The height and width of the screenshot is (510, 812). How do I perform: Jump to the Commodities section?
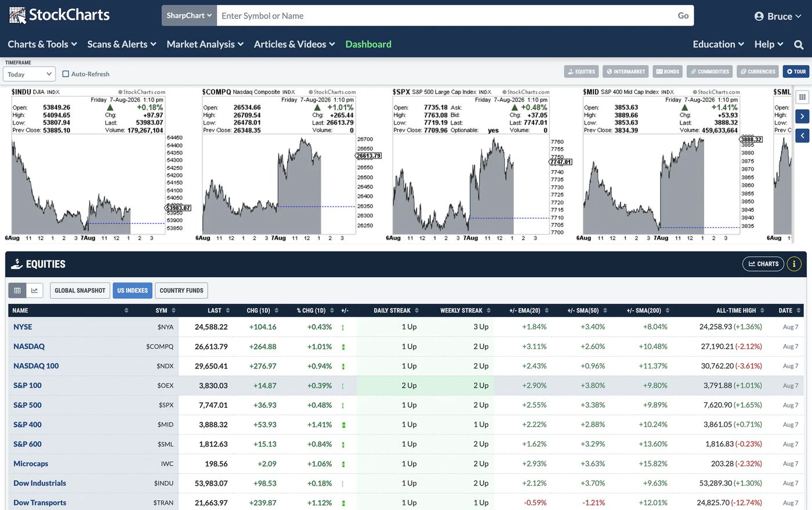coord(710,71)
